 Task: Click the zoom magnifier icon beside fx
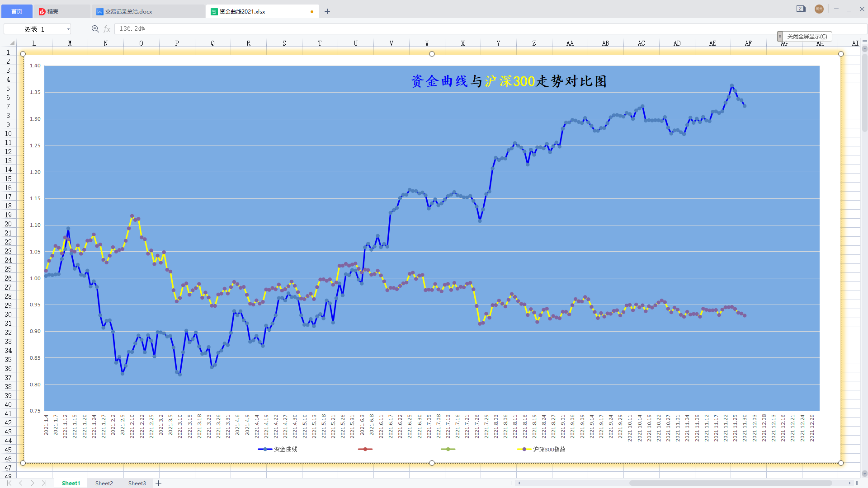click(x=95, y=29)
